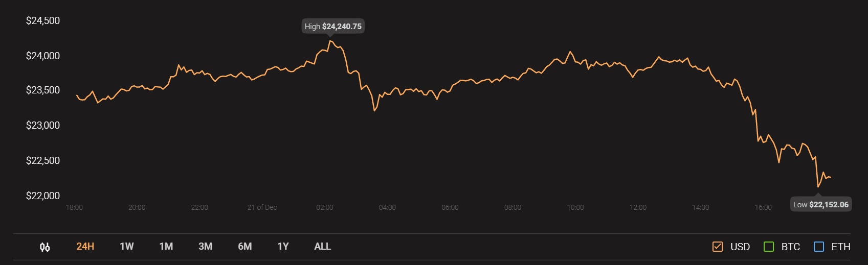Click the 02:00 time axis marker
The image size is (868, 265).
[325, 207]
